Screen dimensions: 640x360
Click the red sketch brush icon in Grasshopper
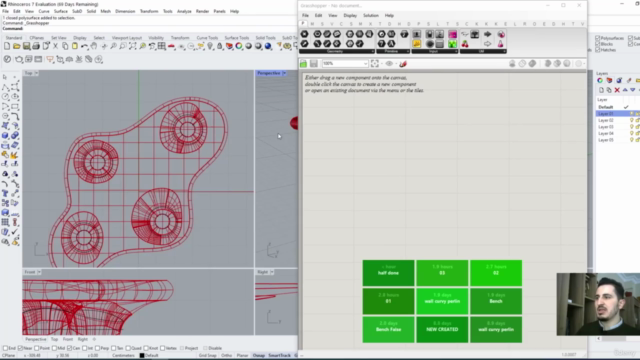click(x=403, y=64)
